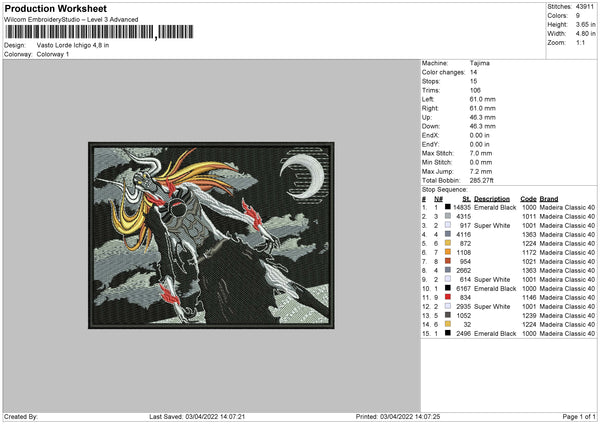Screen dimensions: 600x424
Task: Click the 61.0 mm value beside Left
Action: pyautogui.click(x=483, y=99)
